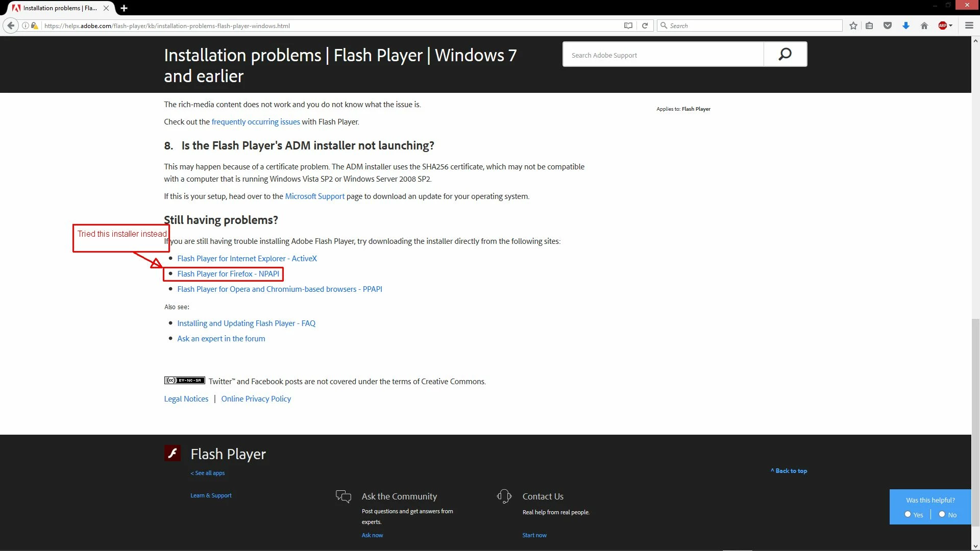
Task: Show site identity info icon in address bar
Action: 25,26
